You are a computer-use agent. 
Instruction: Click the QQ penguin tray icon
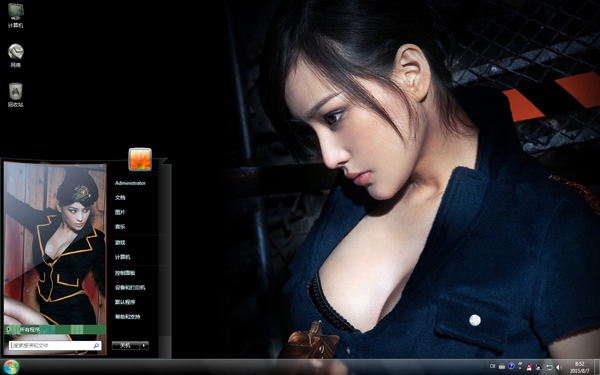[x=529, y=367]
